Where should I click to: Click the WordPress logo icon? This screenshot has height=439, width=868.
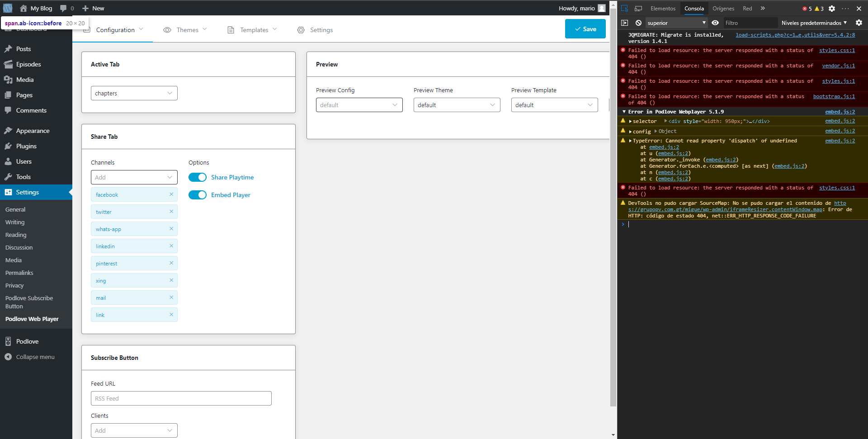pyautogui.click(x=8, y=8)
